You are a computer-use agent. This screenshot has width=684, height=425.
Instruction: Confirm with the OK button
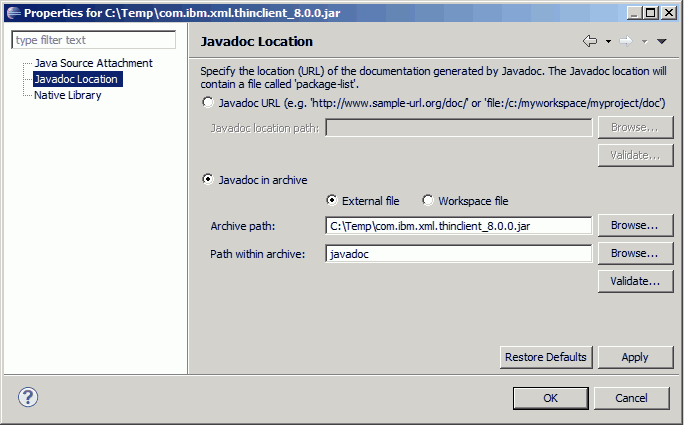[x=551, y=398]
